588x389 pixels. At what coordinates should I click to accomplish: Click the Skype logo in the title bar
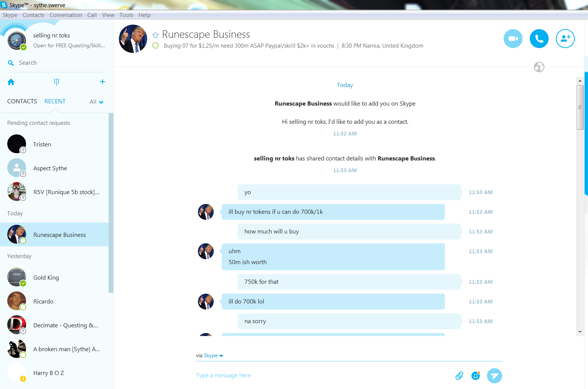click(x=4, y=5)
